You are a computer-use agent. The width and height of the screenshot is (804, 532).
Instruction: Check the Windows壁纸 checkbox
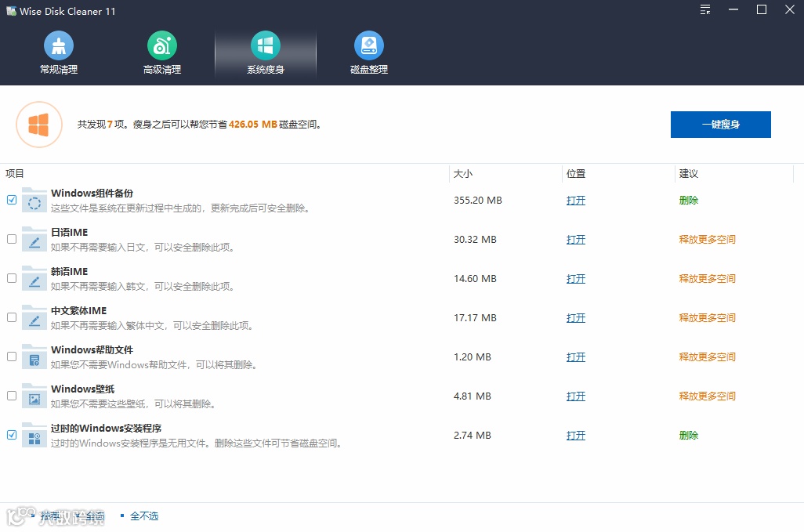click(12, 396)
